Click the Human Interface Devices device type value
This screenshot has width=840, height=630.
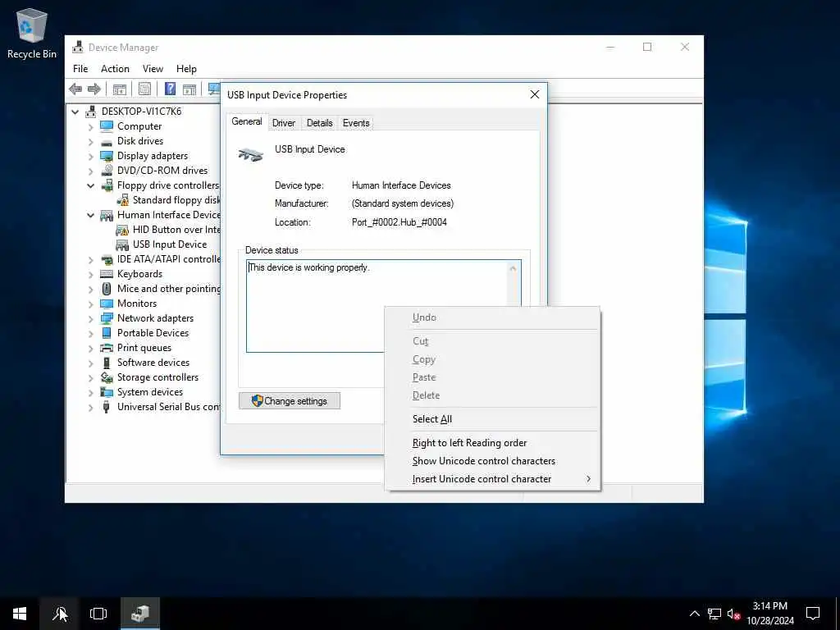[x=401, y=185]
